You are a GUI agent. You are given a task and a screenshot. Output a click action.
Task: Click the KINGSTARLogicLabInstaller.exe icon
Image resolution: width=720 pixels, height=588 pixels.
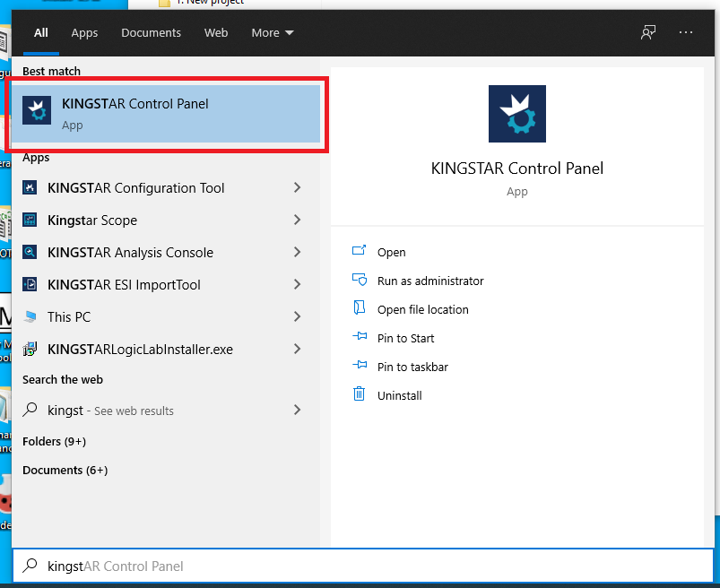tap(30, 350)
